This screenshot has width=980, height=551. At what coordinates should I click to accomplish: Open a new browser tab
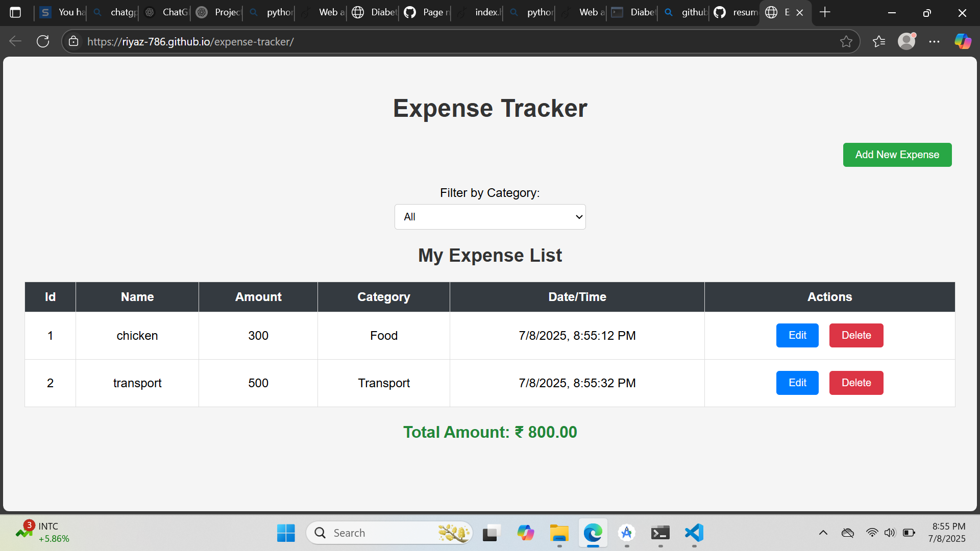click(x=825, y=12)
